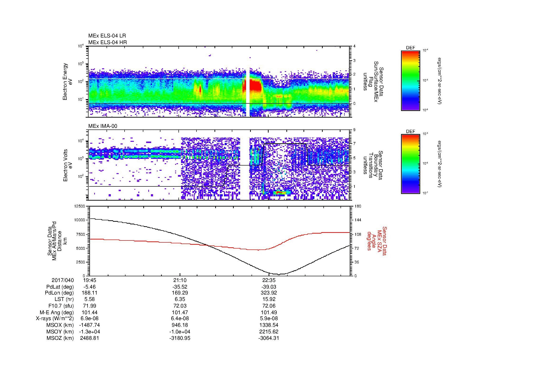Click the top DEF color bar

[410, 81]
